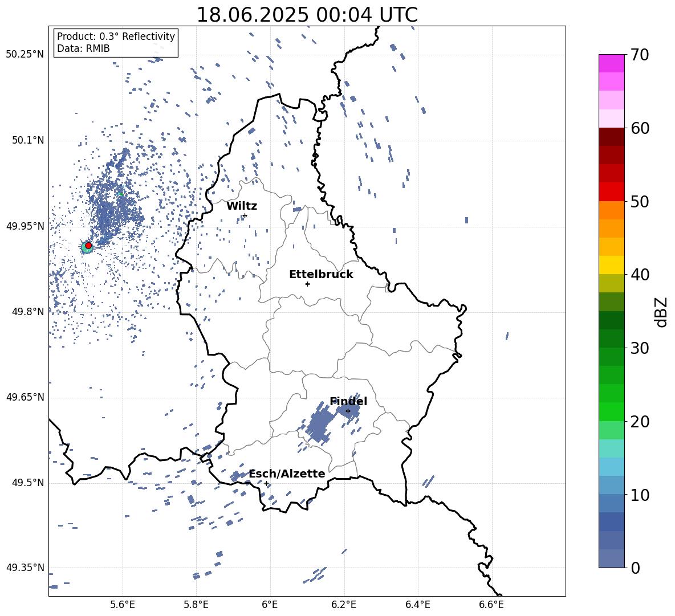Click the Findel location cross marker
Screen dimensions: 675x616
[x=348, y=411]
